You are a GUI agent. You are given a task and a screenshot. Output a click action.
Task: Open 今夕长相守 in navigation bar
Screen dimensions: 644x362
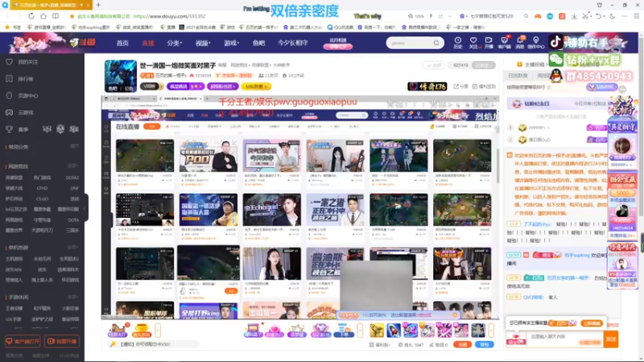point(292,43)
